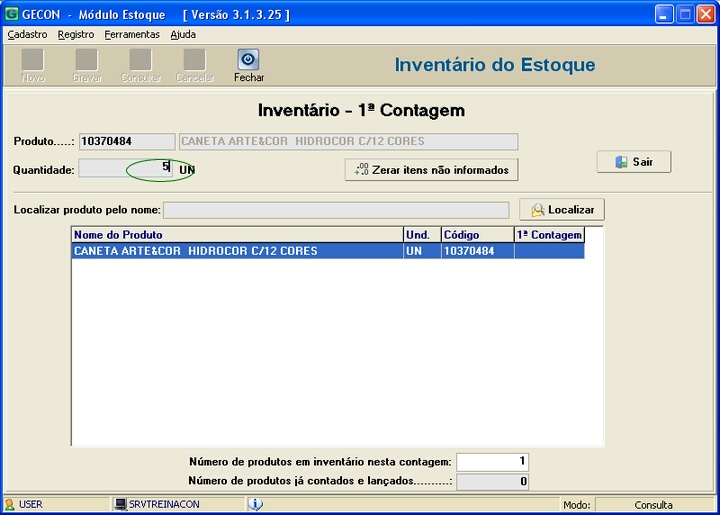Viewport: 720px width, 515px height.
Task: Click the Quantidade input field
Action: (126, 168)
